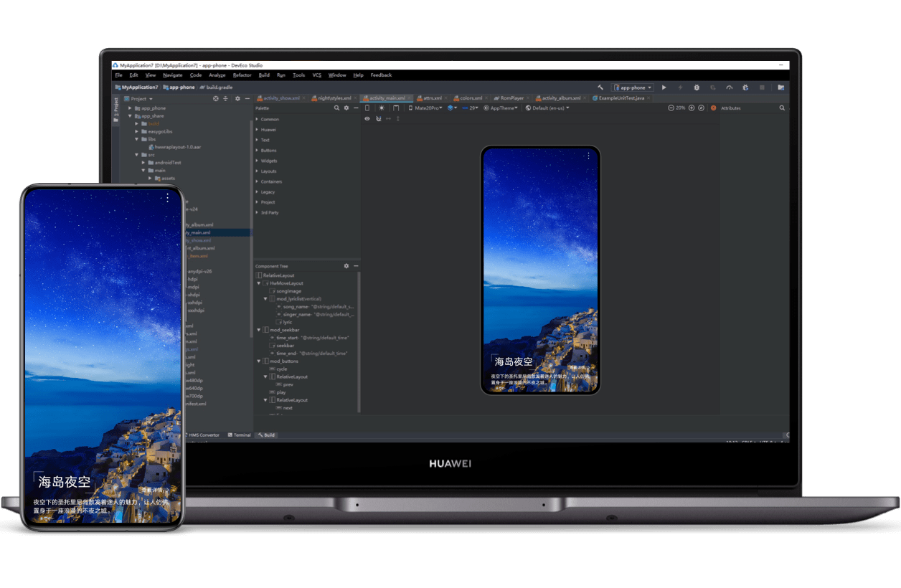The image size is (901, 588).
Task: Toggle autoconnect magnet icon in designer
Action: point(378,118)
